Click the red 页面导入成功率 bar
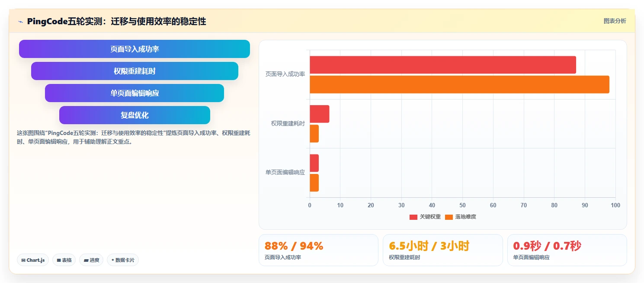The width and height of the screenshot is (644, 283). (x=443, y=65)
